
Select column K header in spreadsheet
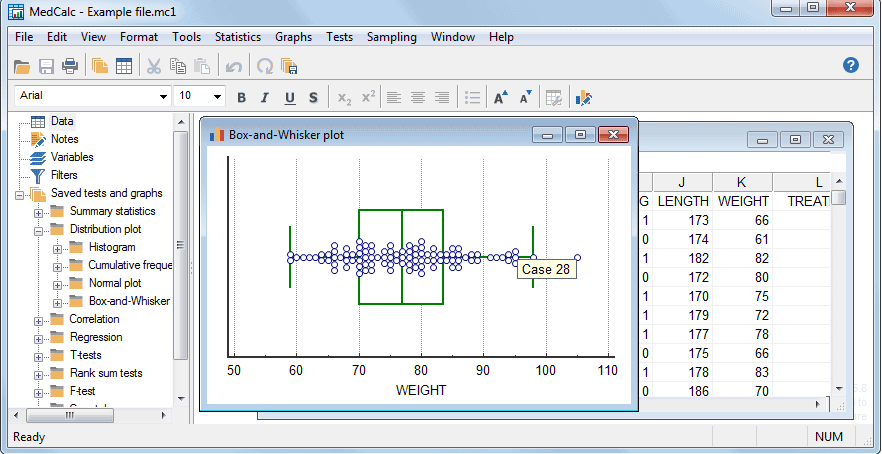[x=742, y=182]
